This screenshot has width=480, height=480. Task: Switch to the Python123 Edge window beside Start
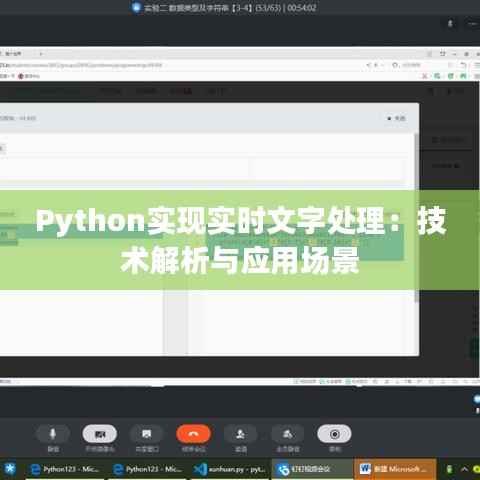(x=65, y=469)
